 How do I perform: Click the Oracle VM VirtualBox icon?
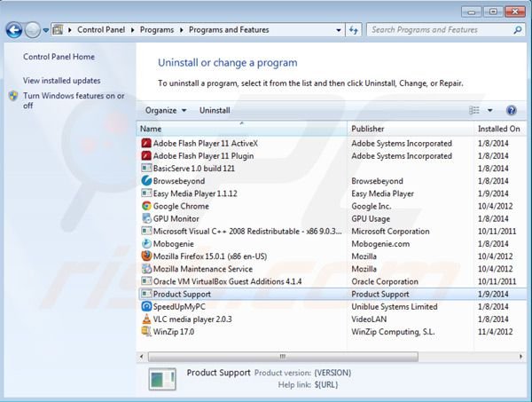[x=146, y=281]
